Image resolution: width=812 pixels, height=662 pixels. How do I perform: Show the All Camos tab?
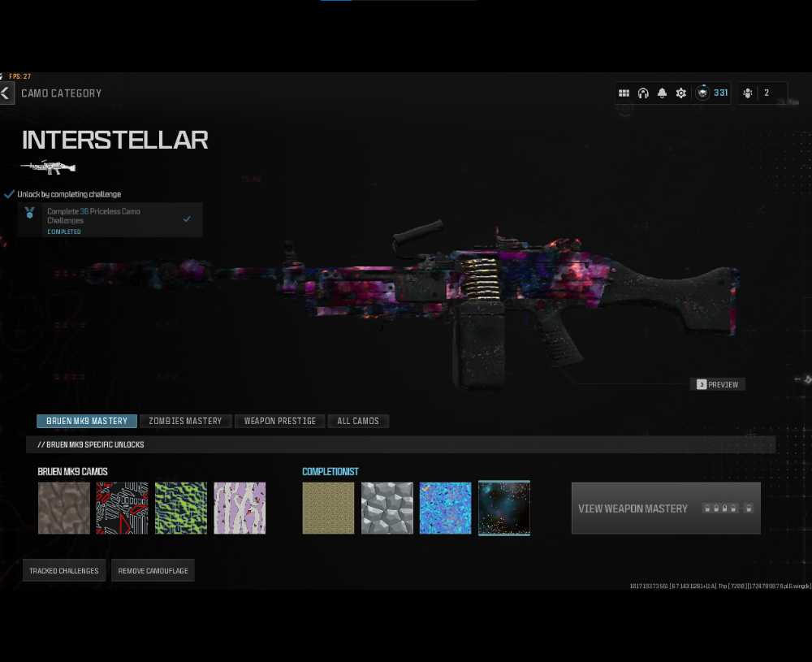(358, 421)
